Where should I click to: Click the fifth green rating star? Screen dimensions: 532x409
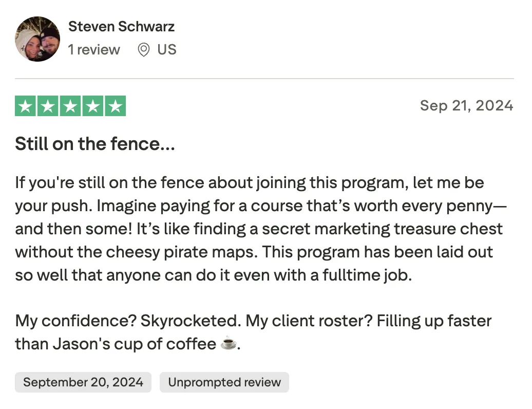click(116, 106)
